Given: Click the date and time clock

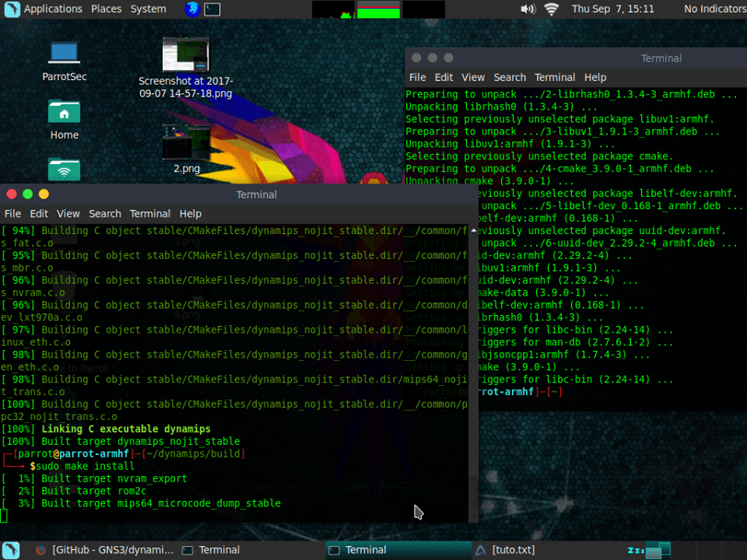Looking at the screenshot, I should click(x=612, y=9).
